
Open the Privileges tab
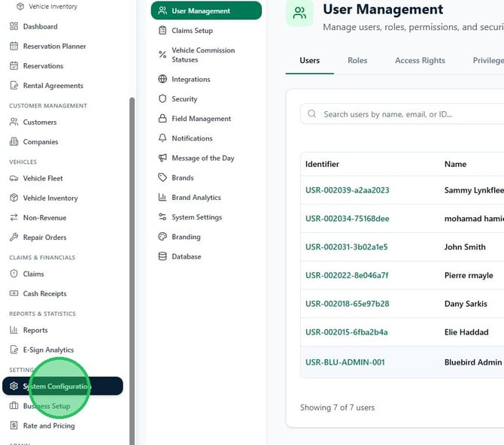click(x=488, y=60)
